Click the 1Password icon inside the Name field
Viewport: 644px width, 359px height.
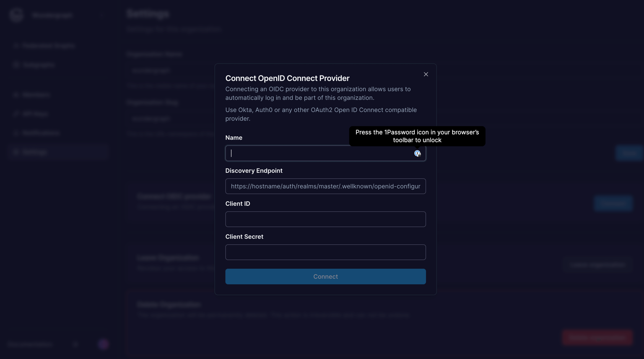point(417,153)
